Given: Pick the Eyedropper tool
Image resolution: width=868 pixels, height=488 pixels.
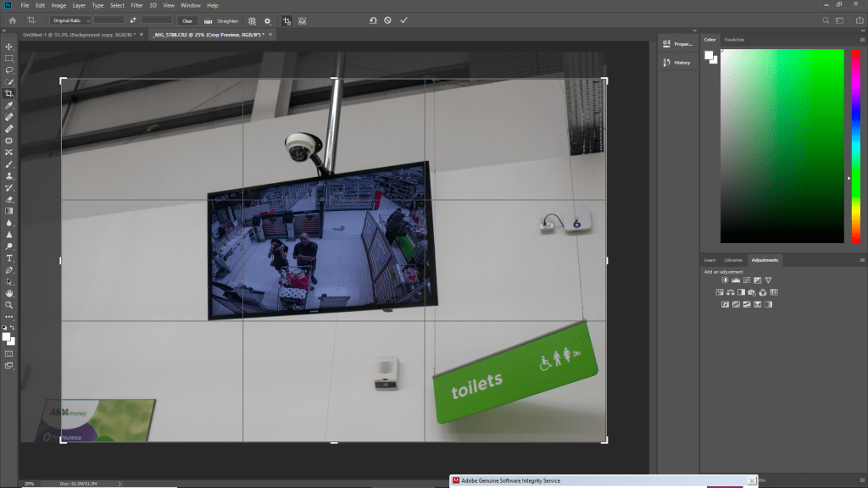Looking at the screenshot, I should tap(9, 105).
